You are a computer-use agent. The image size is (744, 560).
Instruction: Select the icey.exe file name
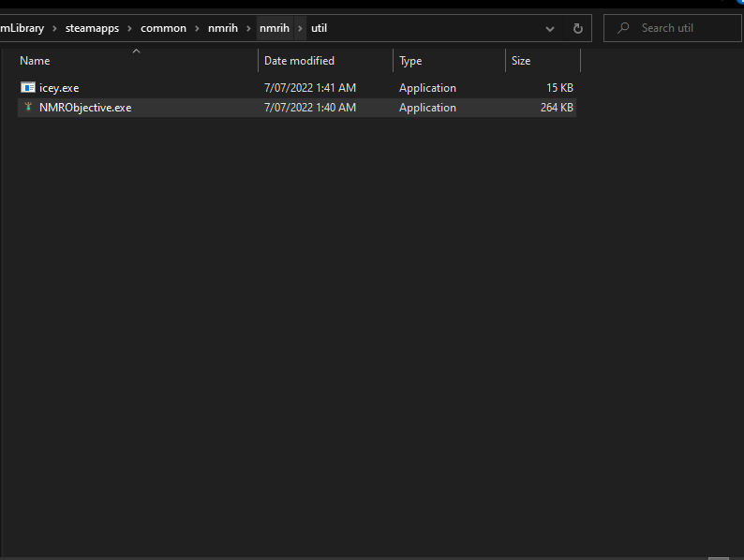(59, 88)
